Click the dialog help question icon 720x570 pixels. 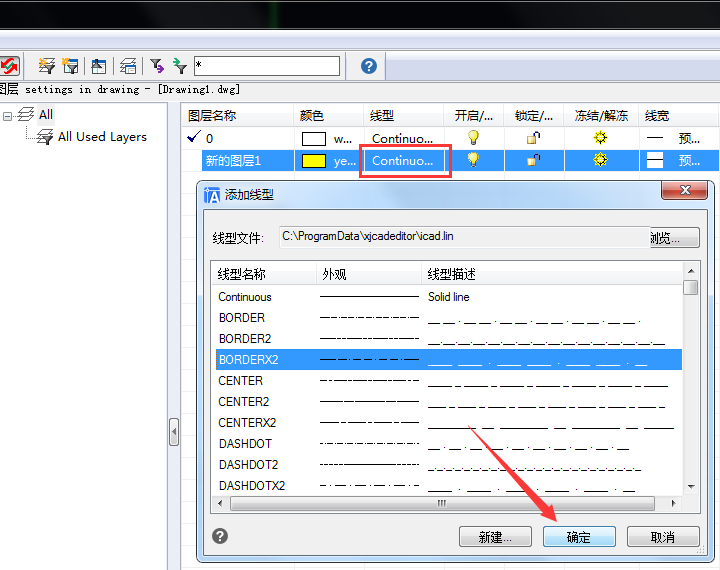point(220,536)
